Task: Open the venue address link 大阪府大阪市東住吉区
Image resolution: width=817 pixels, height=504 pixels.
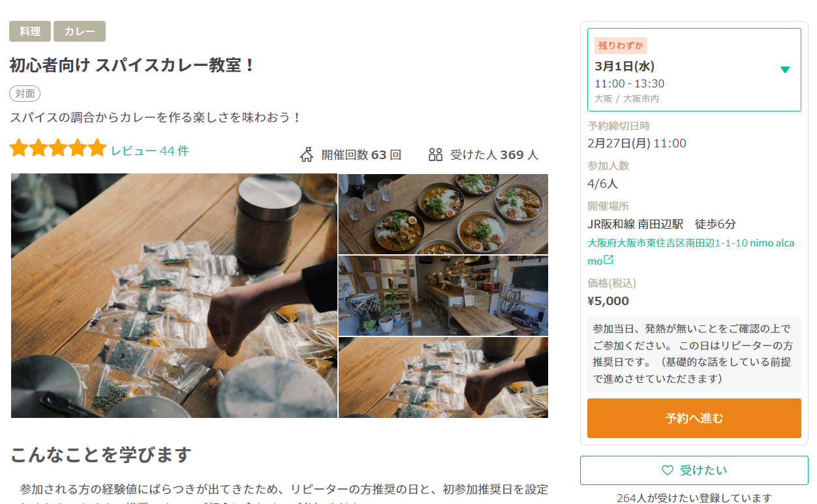Action: 691,251
